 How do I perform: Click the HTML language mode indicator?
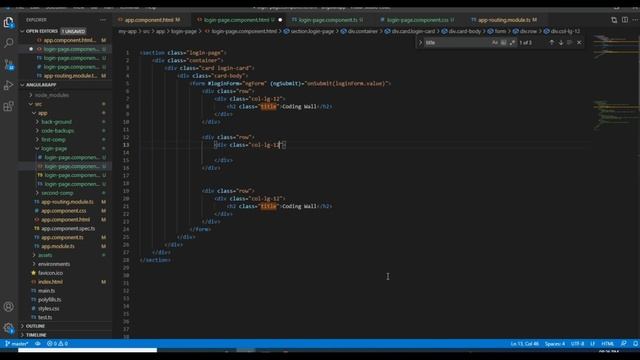click(607, 344)
